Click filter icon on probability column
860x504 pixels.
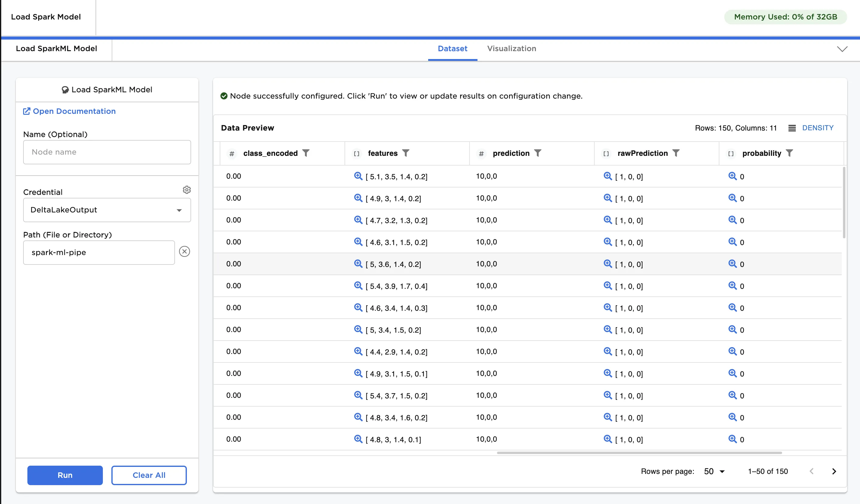click(x=789, y=153)
